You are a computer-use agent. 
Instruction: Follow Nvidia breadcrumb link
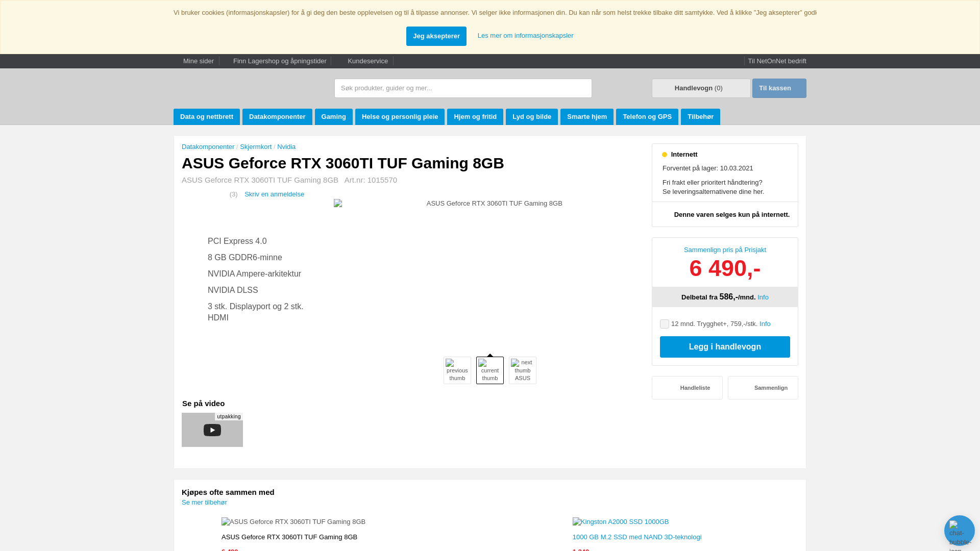click(x=286, y=147)
